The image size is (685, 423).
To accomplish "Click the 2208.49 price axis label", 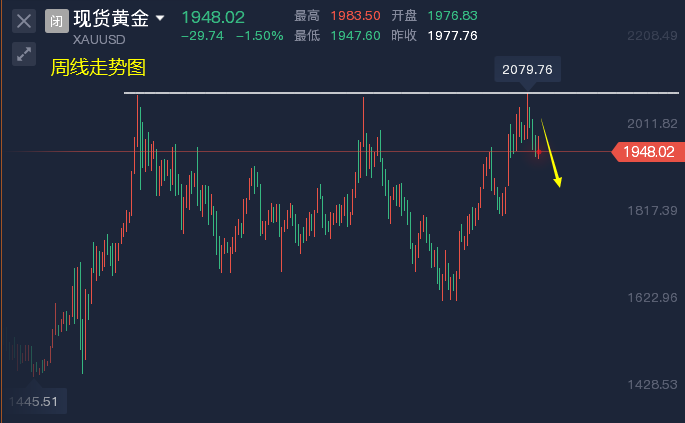I will tap(650, 36).
